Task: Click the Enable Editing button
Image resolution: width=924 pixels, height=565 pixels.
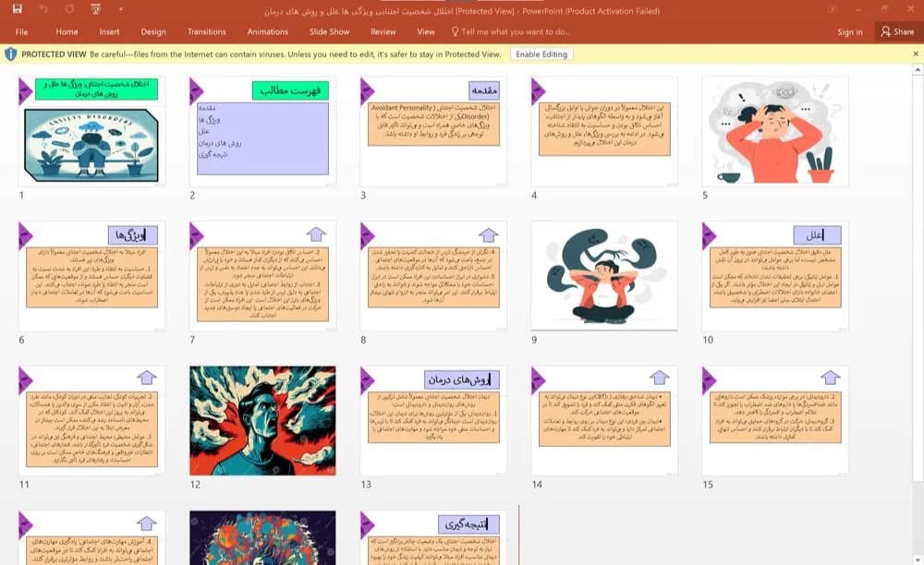Action: [541, 54]
